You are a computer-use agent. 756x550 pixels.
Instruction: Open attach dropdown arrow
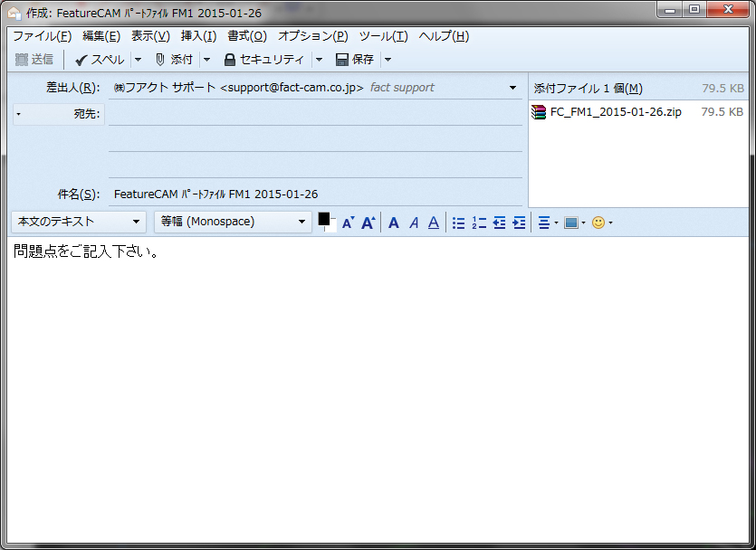(x=206, y=59)
